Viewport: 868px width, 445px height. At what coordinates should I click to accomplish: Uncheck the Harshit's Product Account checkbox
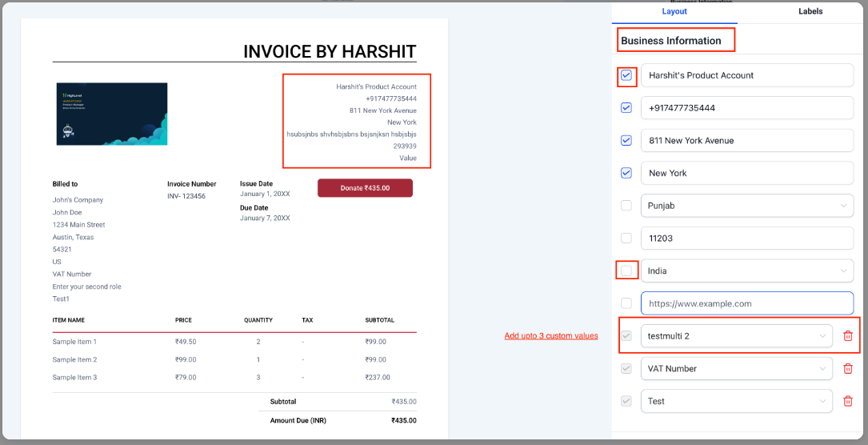[626, 75]
